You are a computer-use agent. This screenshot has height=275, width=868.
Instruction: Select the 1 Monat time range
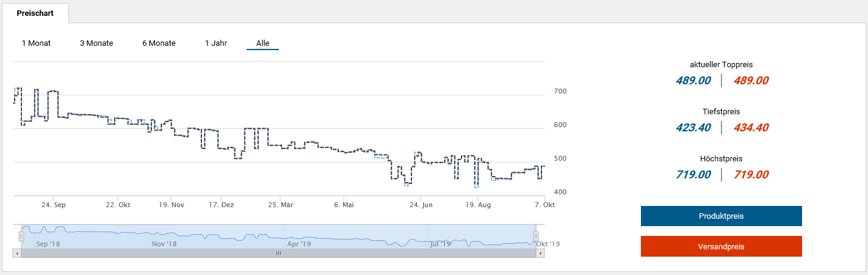pos(36,43)
